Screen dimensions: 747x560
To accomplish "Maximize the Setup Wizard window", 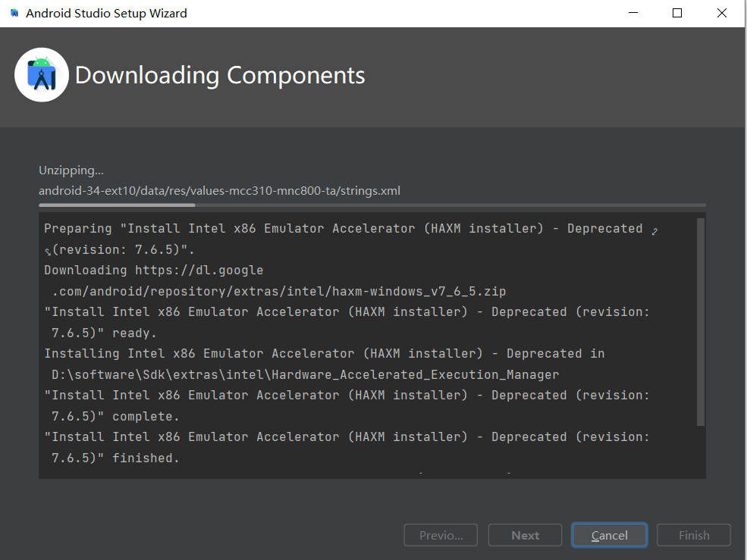I will [x=677, y=13].
